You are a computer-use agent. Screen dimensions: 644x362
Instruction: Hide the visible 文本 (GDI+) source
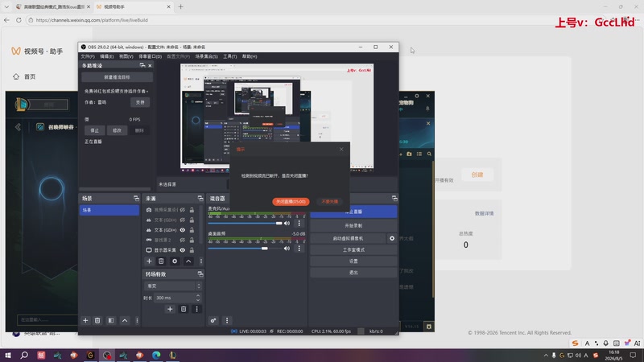(183, 230)
